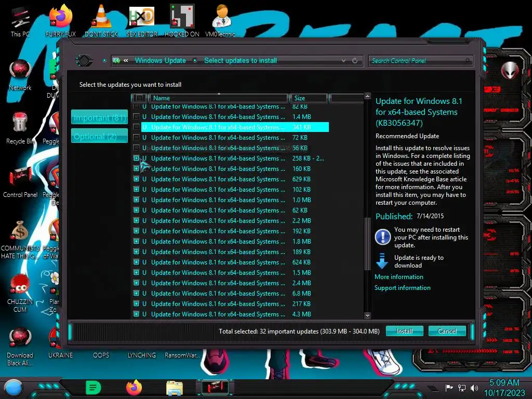Click the blue restart info icon
532x399 pixels.
point(383,237)
